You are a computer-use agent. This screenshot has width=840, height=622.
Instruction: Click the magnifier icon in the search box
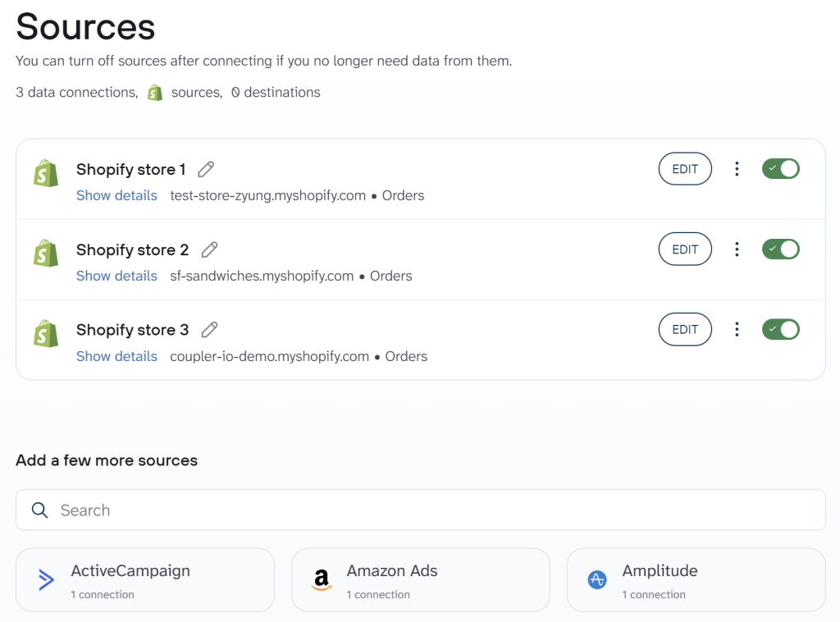click(x=39, y=510)
